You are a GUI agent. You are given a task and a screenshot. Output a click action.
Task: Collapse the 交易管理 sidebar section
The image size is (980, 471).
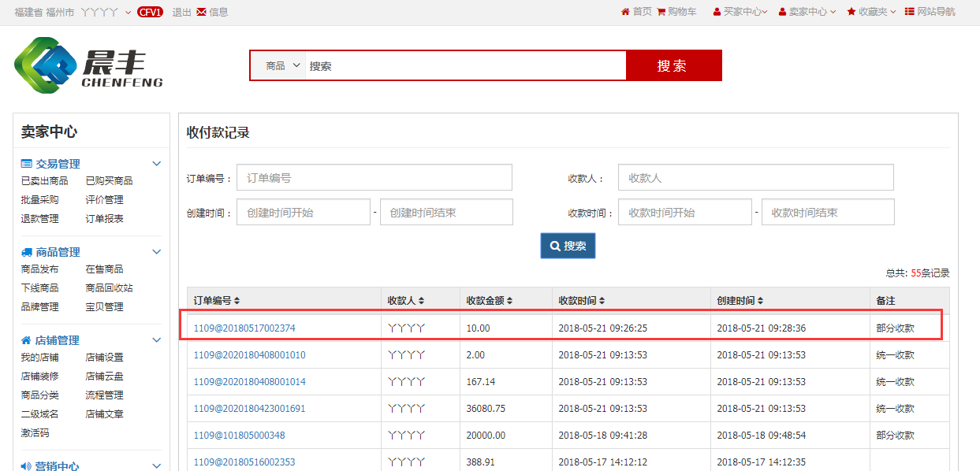[156, 164]
